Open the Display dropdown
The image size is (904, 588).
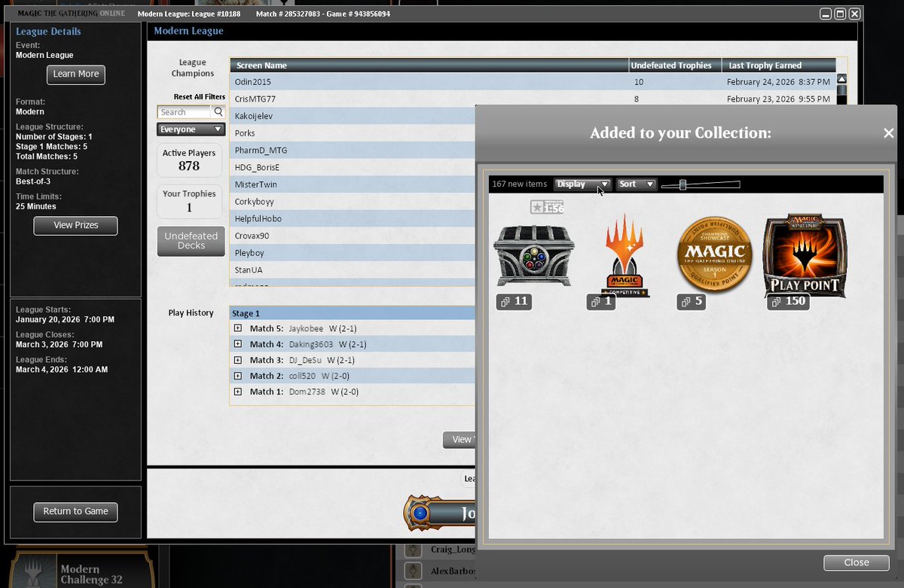582,184
